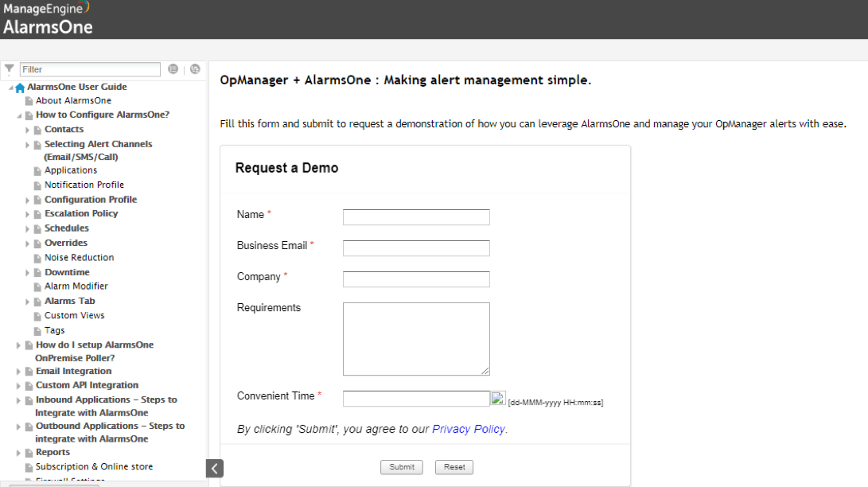Expand the Selecting Alert Channels node arrow
868x487 pixels.
click(28, 145)
